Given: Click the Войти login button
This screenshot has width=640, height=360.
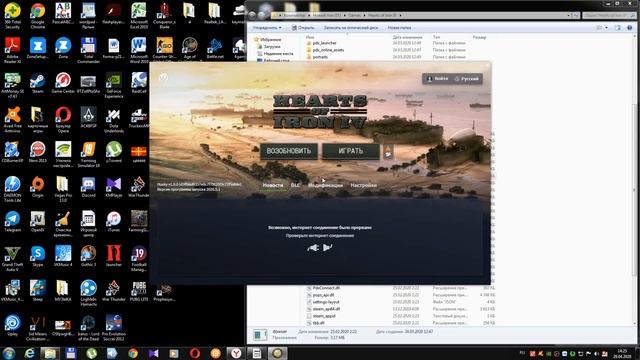Looking at the screenshot, I should point(437,79).
